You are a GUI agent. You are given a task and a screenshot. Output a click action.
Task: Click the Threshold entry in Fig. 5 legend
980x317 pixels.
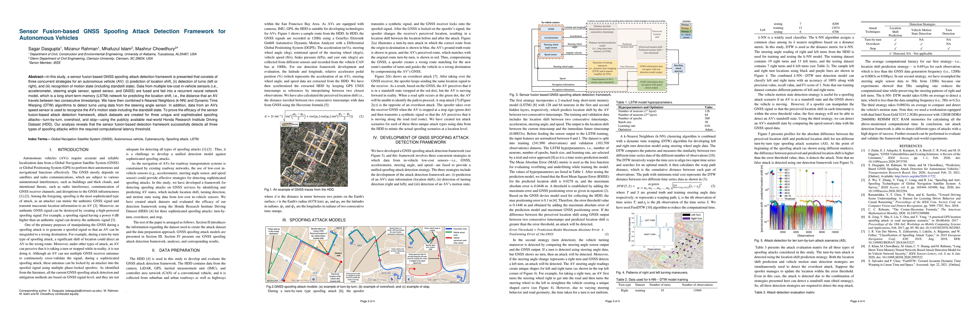[786, 199]
